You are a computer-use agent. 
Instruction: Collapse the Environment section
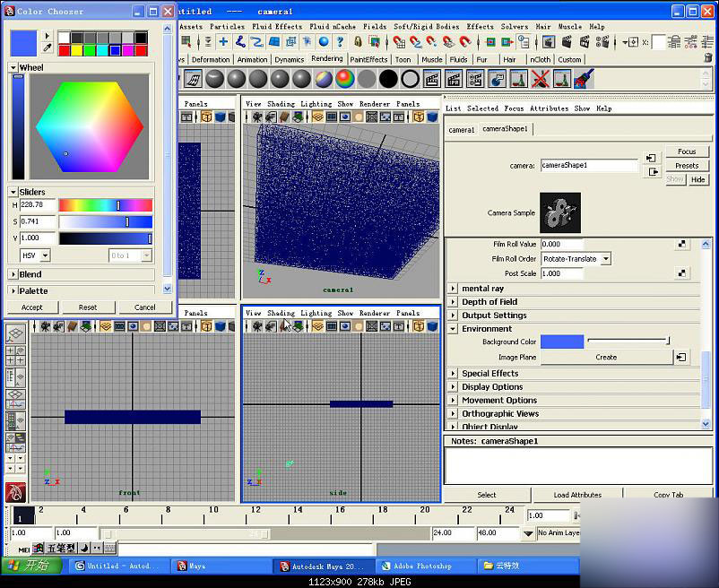coord(454,329)
